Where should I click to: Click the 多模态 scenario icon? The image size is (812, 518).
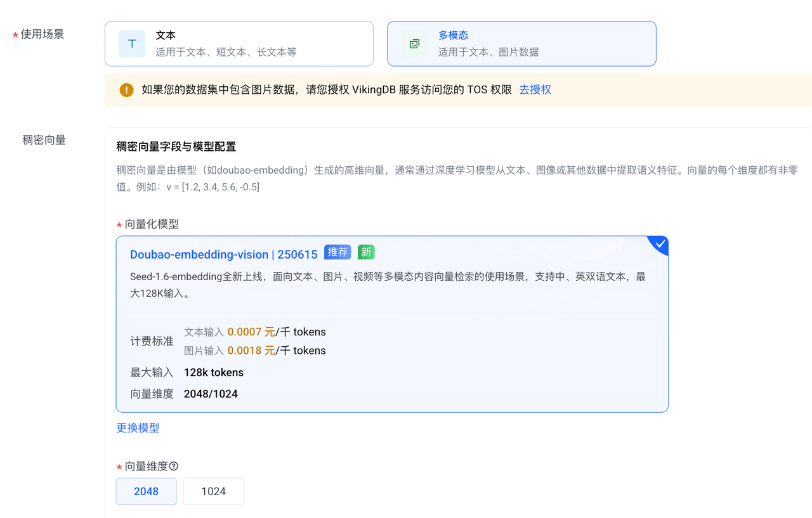[414, 44]
